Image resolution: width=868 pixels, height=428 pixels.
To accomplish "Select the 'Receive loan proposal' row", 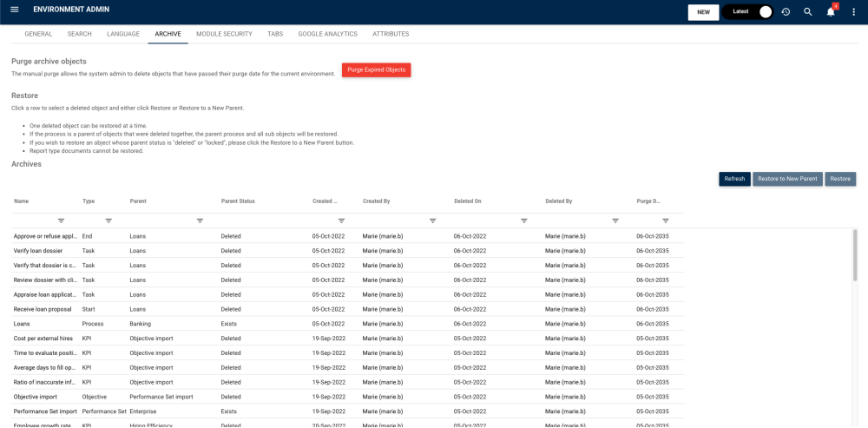I will [348, 309].
